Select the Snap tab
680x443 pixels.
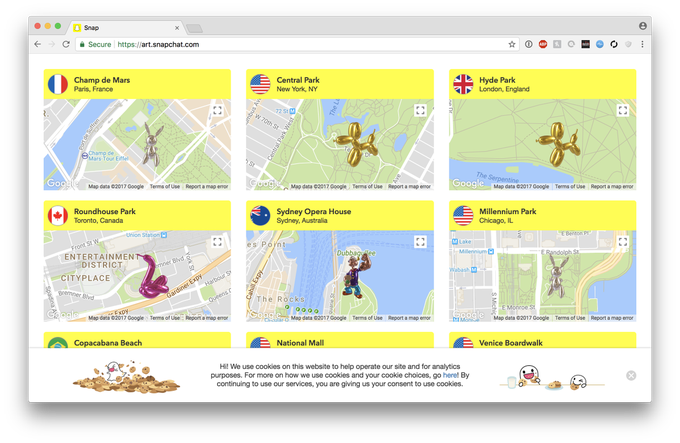click(126, 28)
